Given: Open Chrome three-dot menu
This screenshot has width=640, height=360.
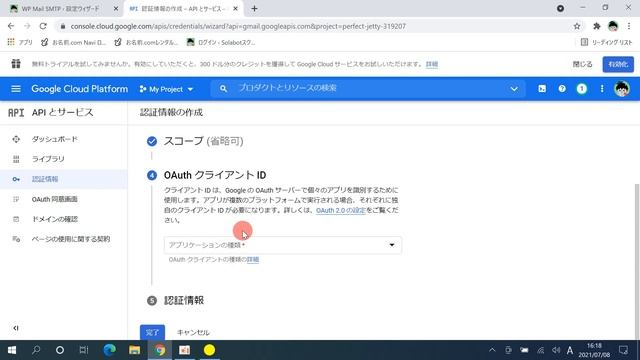Looking at the screenshot, I should click(x=629, y=26).
